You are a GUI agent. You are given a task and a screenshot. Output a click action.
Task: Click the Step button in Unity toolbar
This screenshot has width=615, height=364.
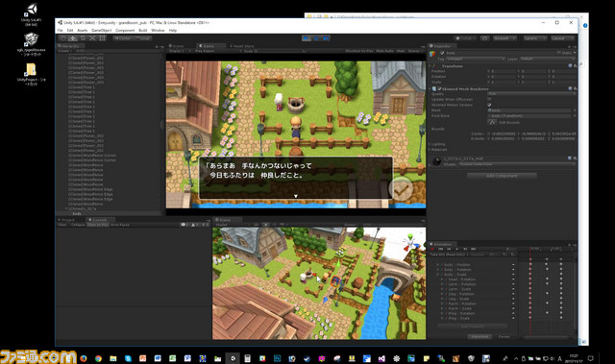tap(326, 38)
